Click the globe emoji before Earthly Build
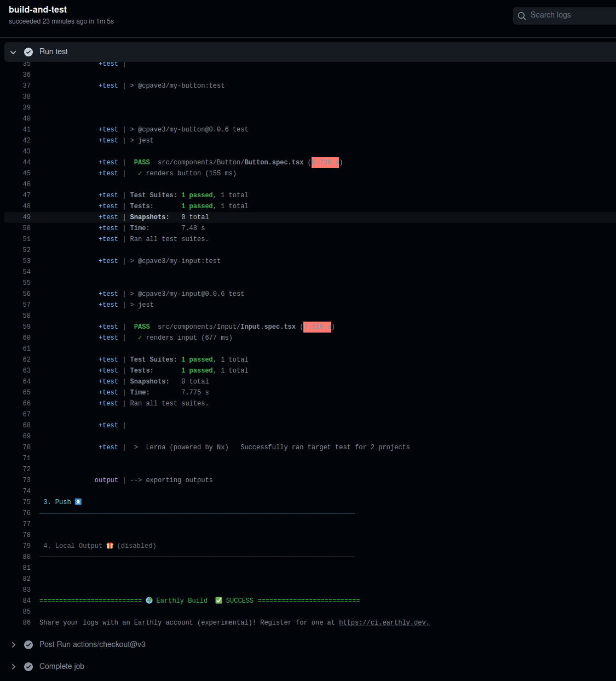616x681 pixels. click(x=149, y=600)
